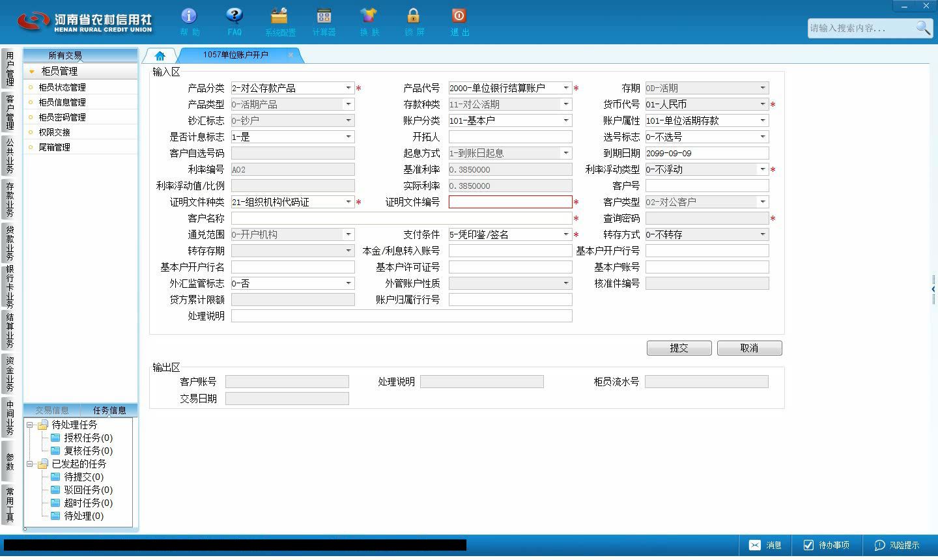The width and height of the screenshot is (938, 560).
Task: Click the 取消 cancel button
Action: coord(750,348)
